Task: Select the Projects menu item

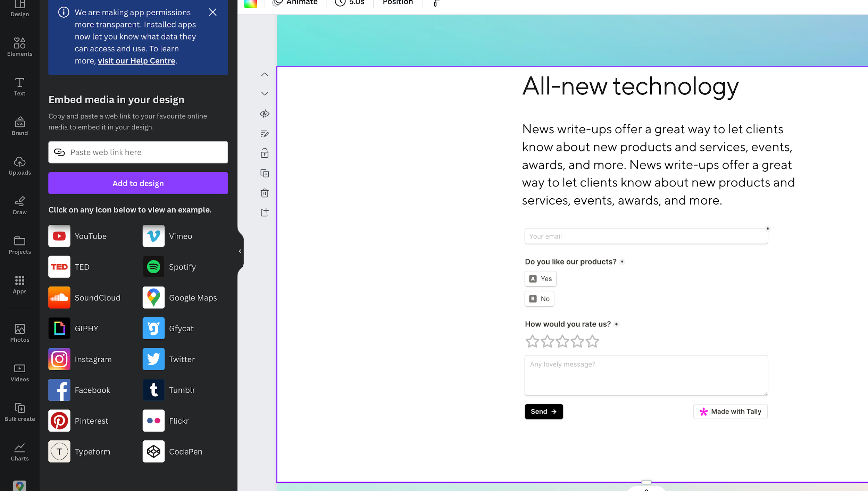Action: (20, 245)
